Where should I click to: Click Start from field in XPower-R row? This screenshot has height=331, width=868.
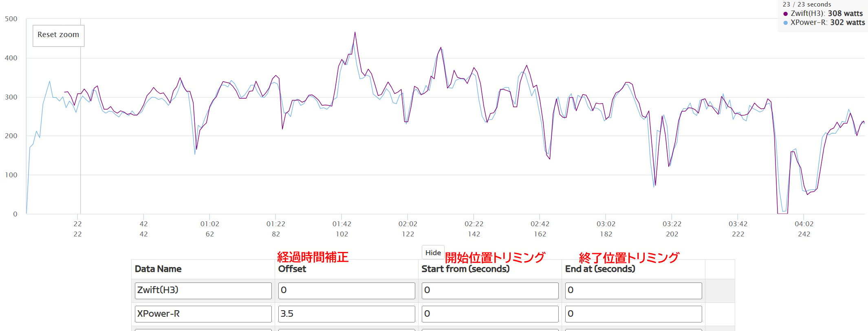[x=490, y=314]
